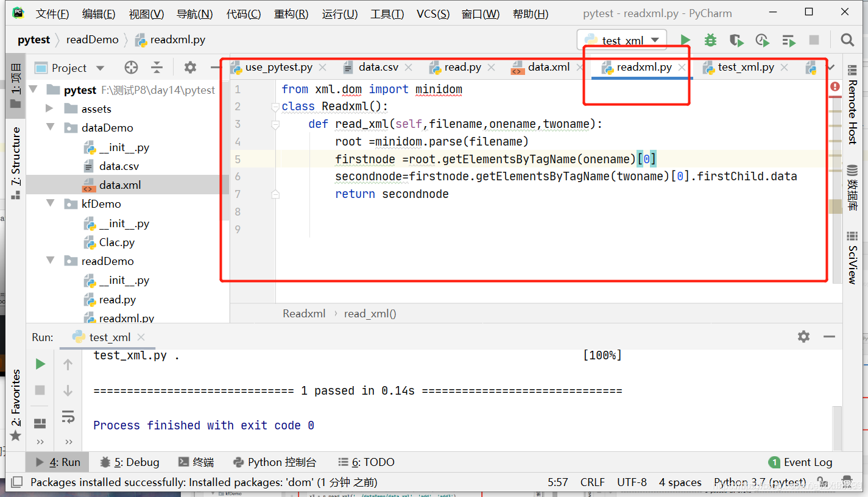This screenshot has height=497, width=868.
Task: Open the 文件(F) menu
Action: pos(52,13)
